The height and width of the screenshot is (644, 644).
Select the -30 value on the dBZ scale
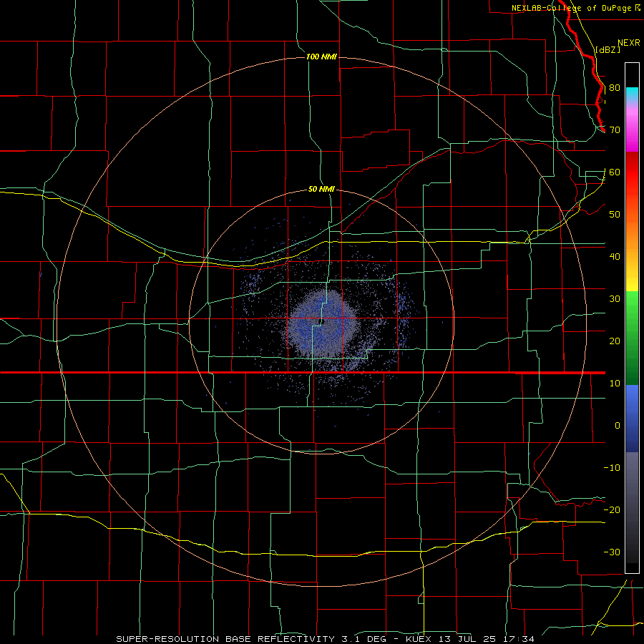click(612, 552)
